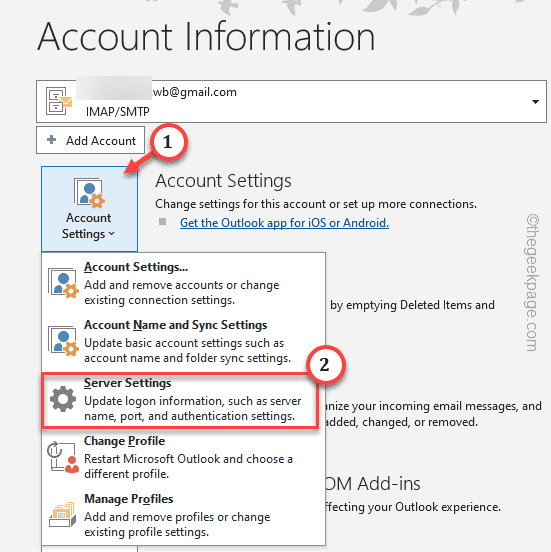Click the Change Profile restart icon
Viewport: 551px width, 552px height.
(x=63, y=457)
